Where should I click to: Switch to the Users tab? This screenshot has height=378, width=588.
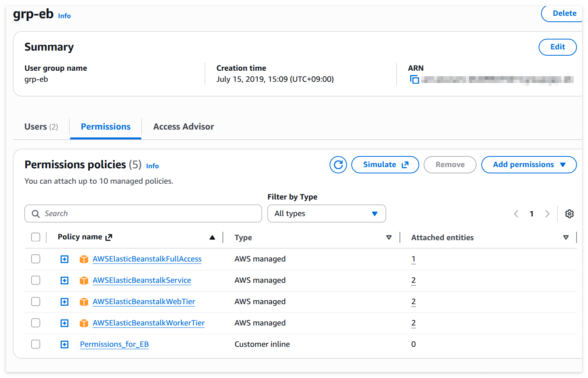point(41,127)
